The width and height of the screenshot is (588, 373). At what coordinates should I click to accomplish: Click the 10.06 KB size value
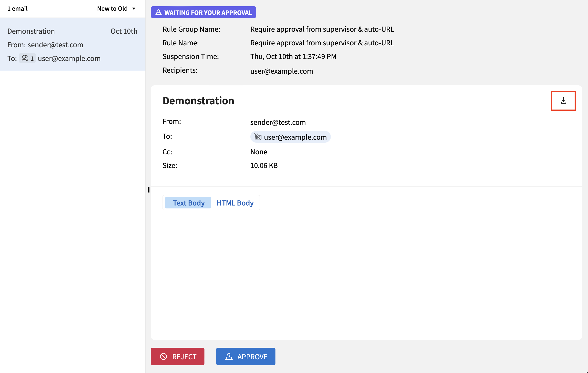pos(264,165)
